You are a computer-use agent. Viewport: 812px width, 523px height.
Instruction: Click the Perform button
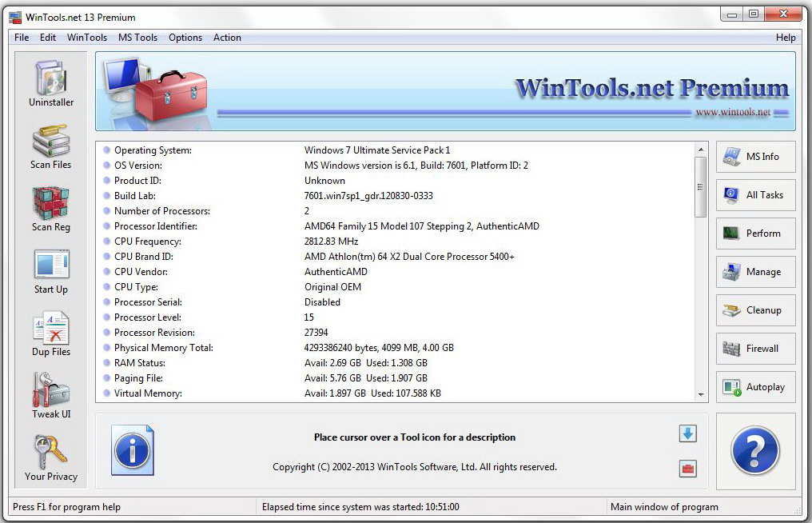pyautogui.click(x=755, y=234)
